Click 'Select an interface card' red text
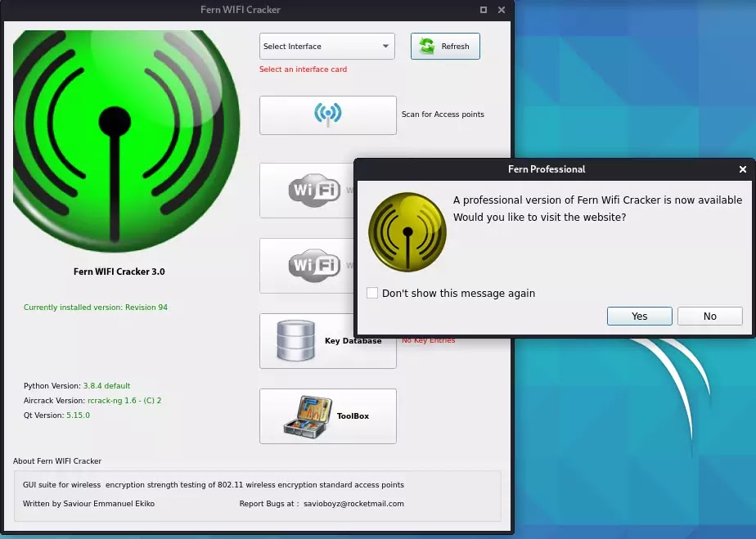Image resolution: width=756 pixels, height=539 pixels. coord(303,69)
